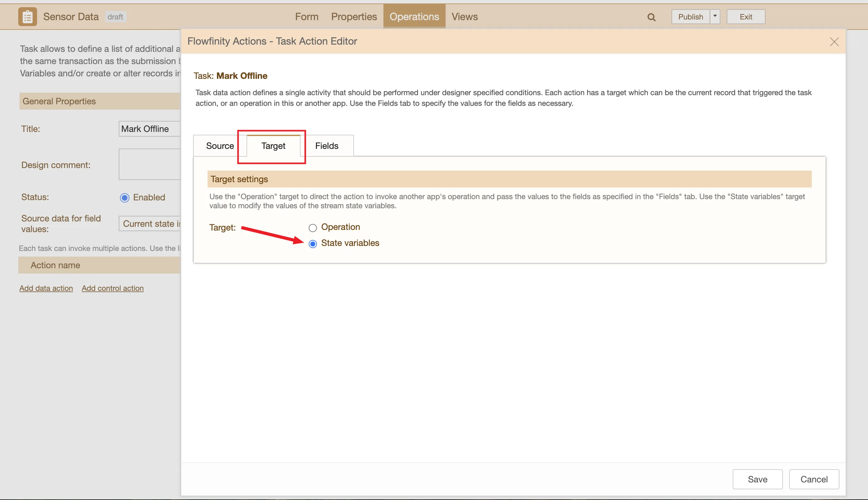Click the Add control action link
The image size is (868, 500).
tap(113, 288)
